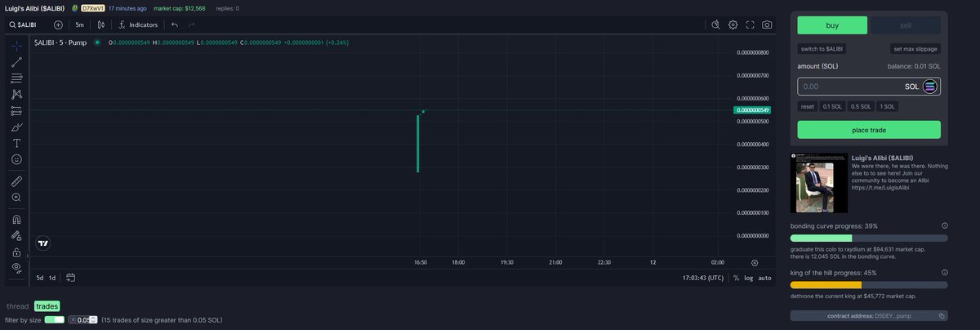Screen dimensions: 980x330
Task: Click switch to $ALIBI
Action: pyautogui.click(x=822, y=49)
